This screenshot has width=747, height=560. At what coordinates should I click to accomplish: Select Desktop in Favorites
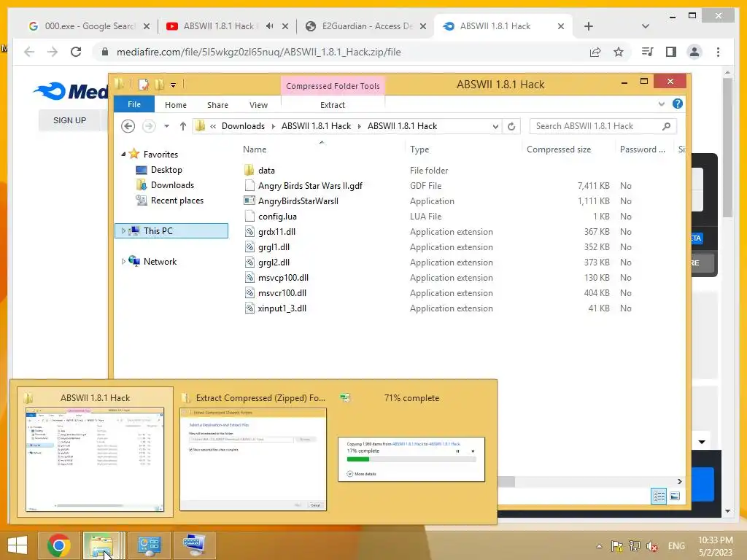tap(166, 170)
